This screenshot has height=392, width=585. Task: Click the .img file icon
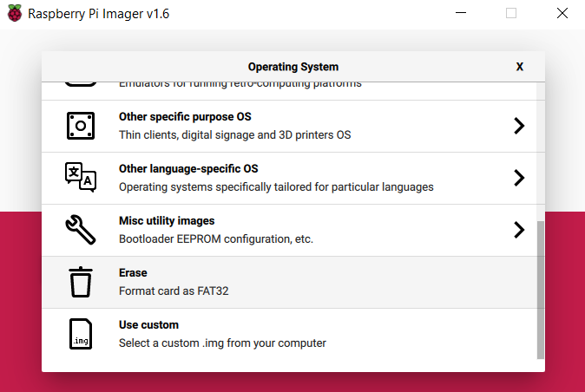tap(81, 334)
